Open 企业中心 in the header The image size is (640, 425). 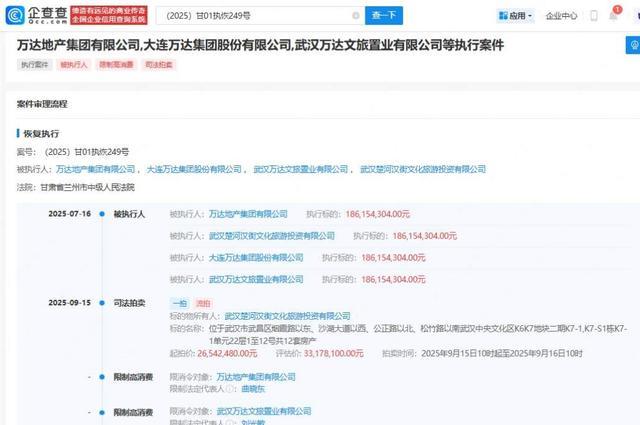pos(561,16)
